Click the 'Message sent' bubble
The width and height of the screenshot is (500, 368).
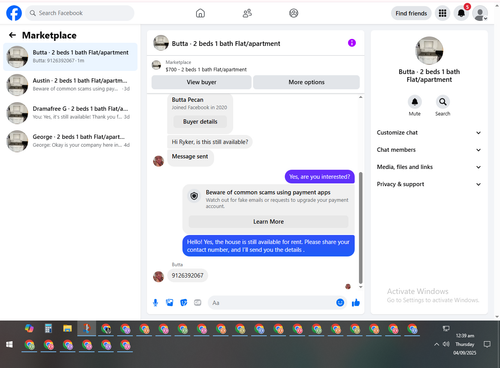pos(190,157)
